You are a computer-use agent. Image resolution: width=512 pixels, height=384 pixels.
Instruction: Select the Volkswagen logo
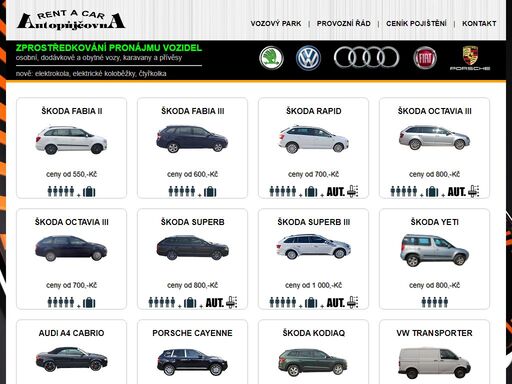coord(308,58)
